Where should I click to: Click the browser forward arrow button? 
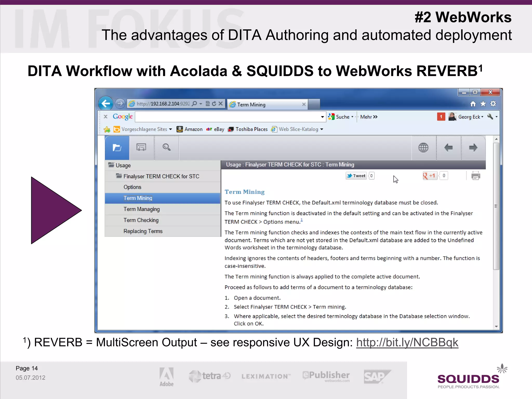120,104
